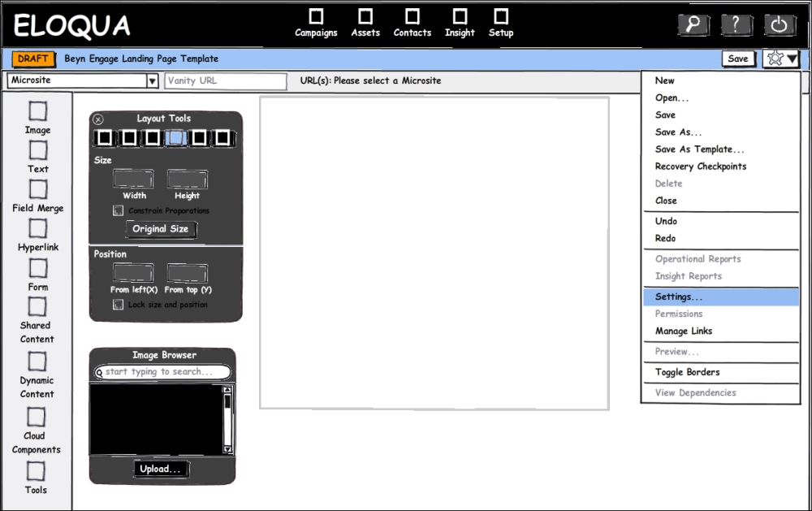Click the ELOQUA logo
Screen dimensions: 812x511
pyautogui.click(x=71, y=25)
